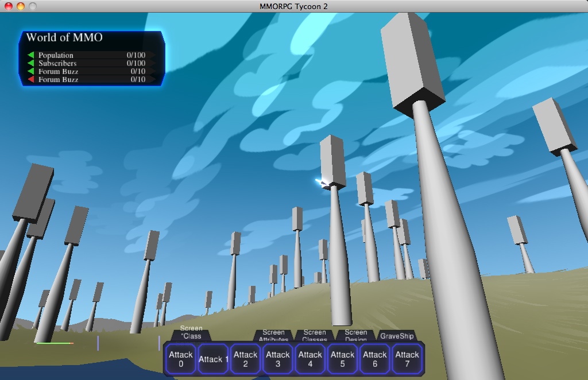Screen dimensions: 588x380
Task: Choose the Attack 5 hotbar slot
Action: click(x=342, y=359)
